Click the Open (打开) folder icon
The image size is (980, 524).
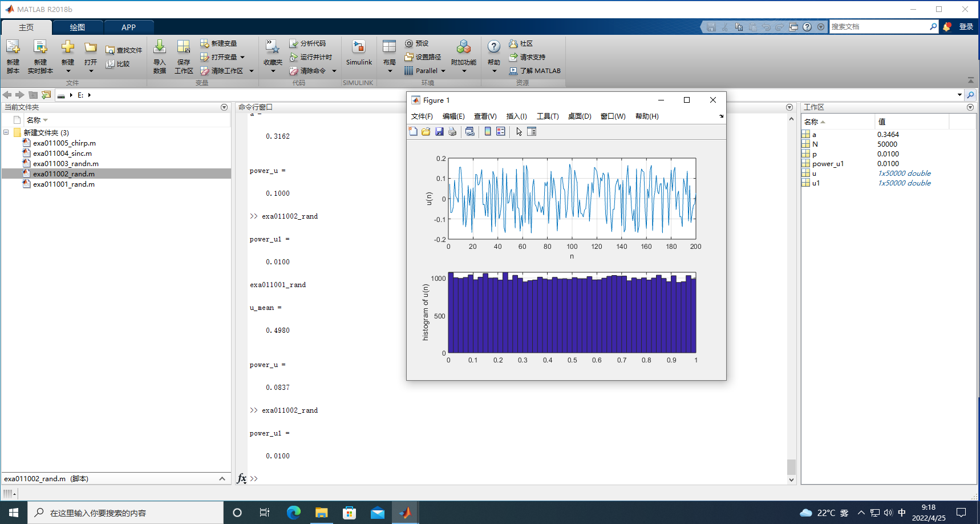pyautogui.click(x=90, y=47)
